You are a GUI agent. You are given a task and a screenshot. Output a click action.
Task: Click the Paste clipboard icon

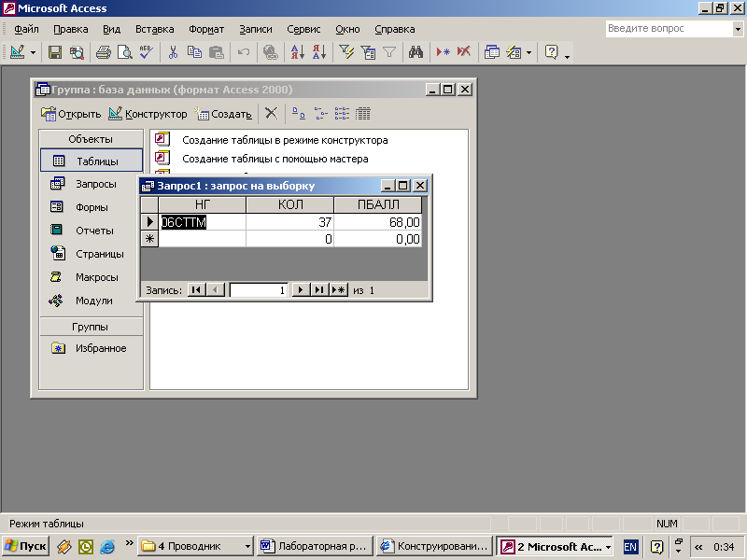217,52
